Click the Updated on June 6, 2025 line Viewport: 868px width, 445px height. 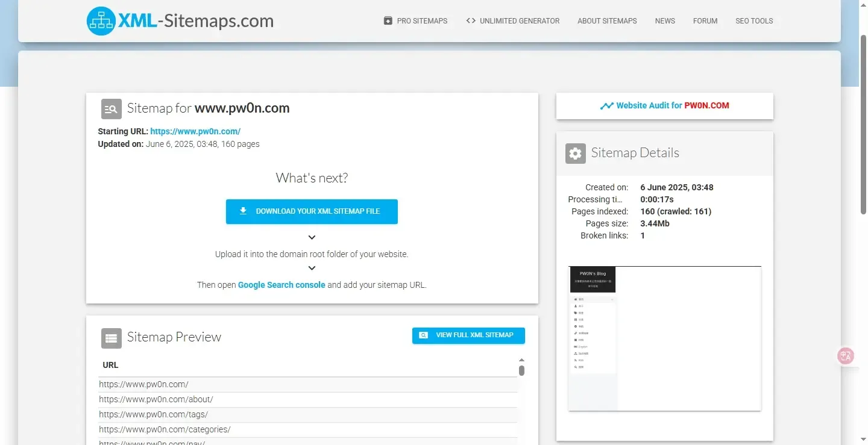[x=178, y=144]
